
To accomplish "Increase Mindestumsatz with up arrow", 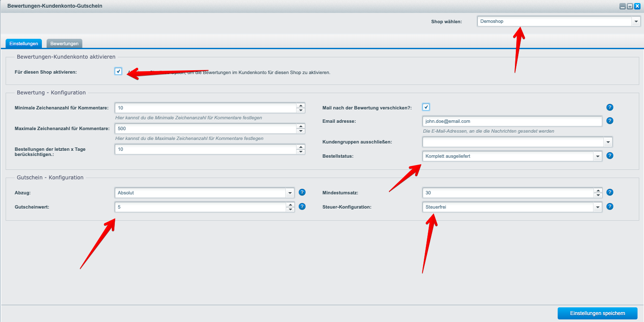I will coord(598,190).
